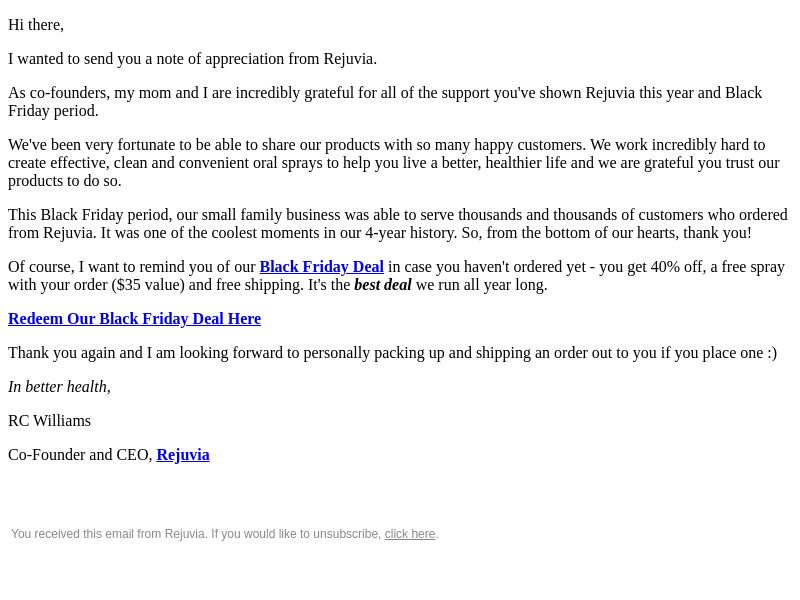Click the RC Williams name line
This screenshot has width=800, height=600.
point(49,421)
